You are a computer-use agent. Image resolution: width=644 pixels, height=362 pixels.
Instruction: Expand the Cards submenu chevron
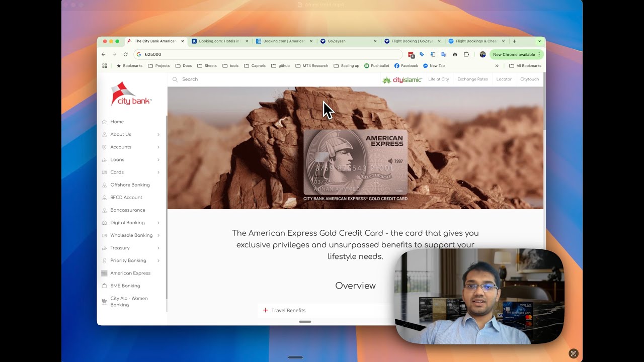click(x=158, y=172)
